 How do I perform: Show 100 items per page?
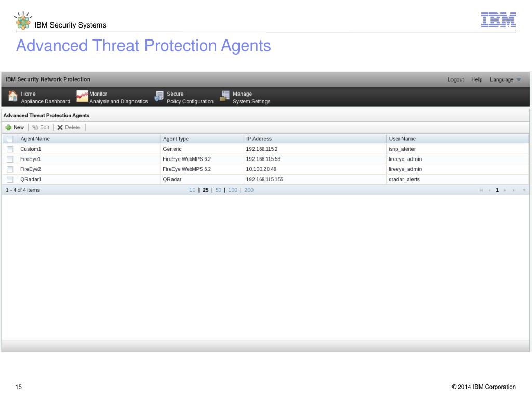coord(233,190)
